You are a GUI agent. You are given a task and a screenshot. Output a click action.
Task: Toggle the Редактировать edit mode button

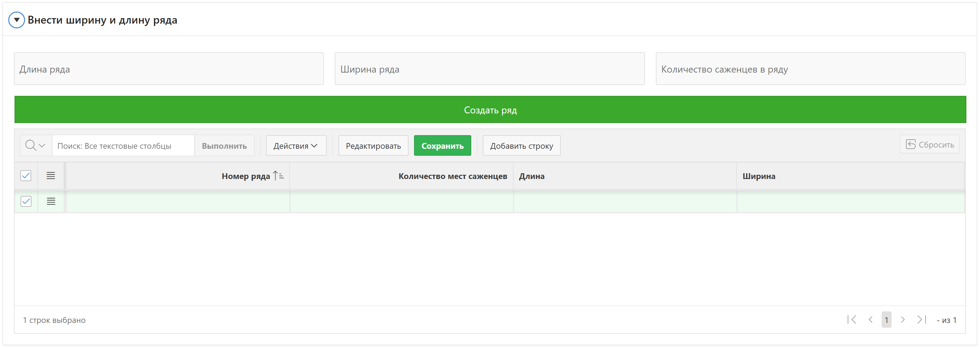[373, 145]
